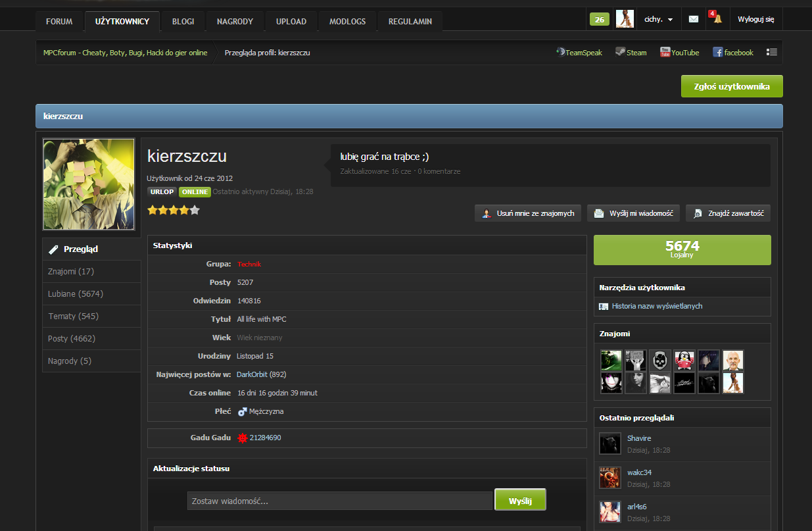Open the MODLOGS tab
Viewport: 812px width, 531px height.
(x=347, y=21)
